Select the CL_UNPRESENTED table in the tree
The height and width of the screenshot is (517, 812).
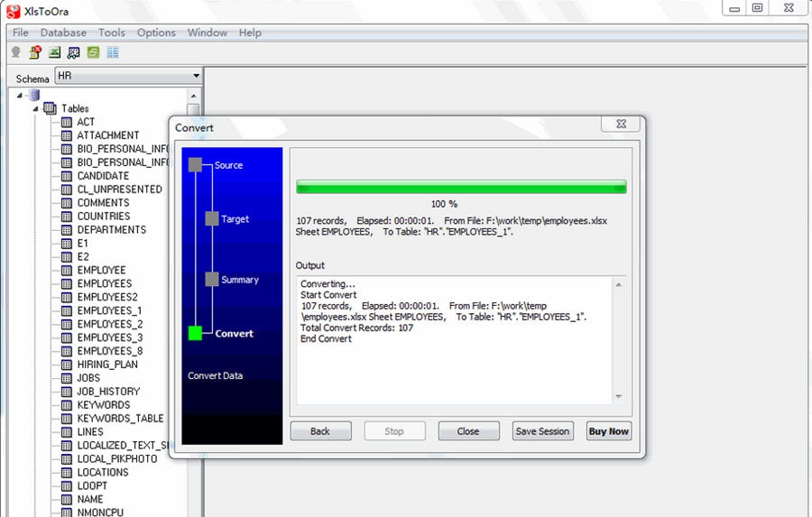point(120,189)
